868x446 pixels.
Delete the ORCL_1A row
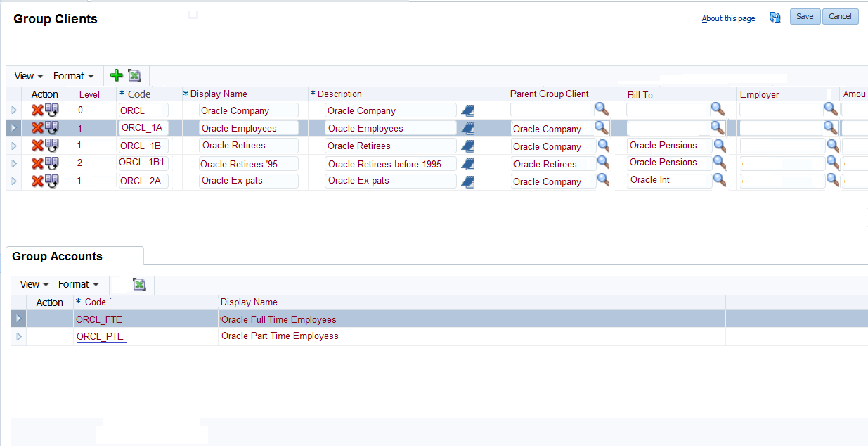37,127
